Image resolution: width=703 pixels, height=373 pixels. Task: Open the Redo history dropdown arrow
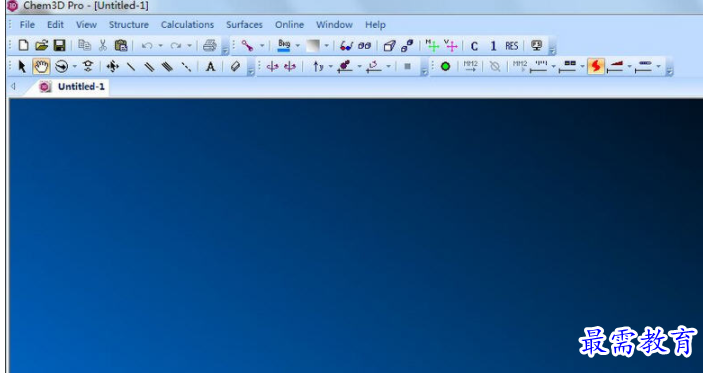[189, 45]
